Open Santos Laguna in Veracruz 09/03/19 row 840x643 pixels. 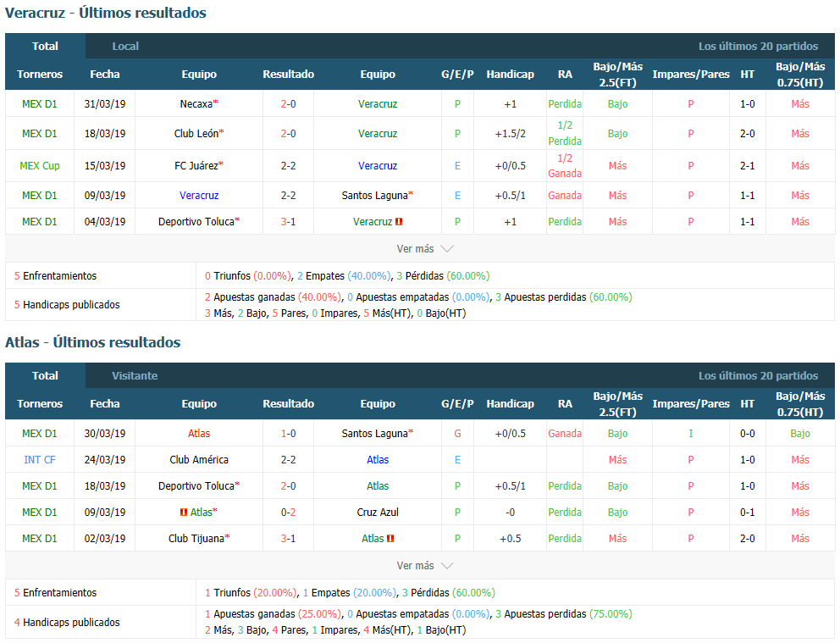[375, 196]
